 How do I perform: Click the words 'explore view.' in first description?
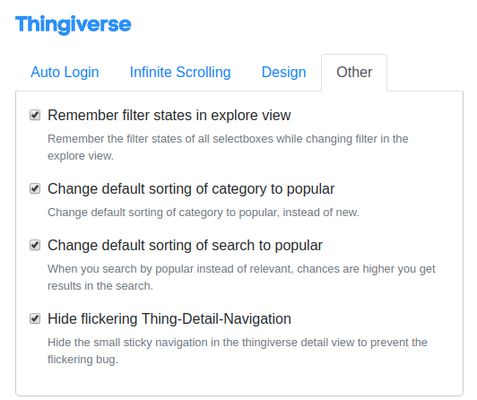(80, 156)
